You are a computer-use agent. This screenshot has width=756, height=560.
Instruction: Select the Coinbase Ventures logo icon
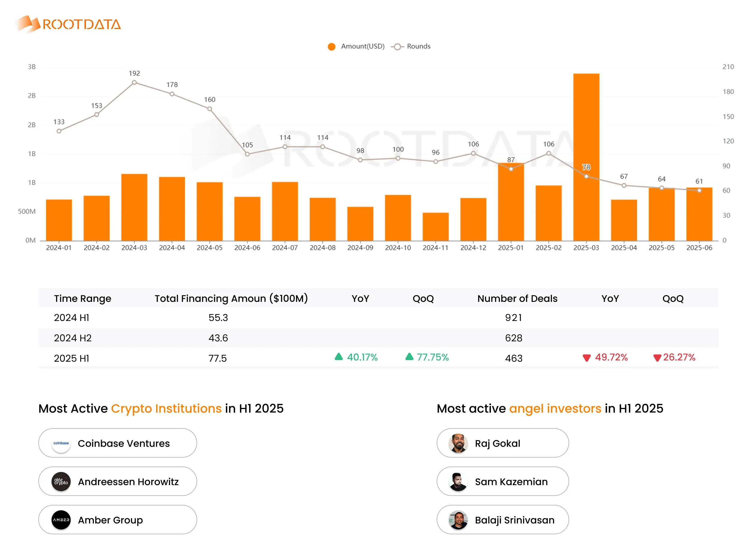point(61,443)
